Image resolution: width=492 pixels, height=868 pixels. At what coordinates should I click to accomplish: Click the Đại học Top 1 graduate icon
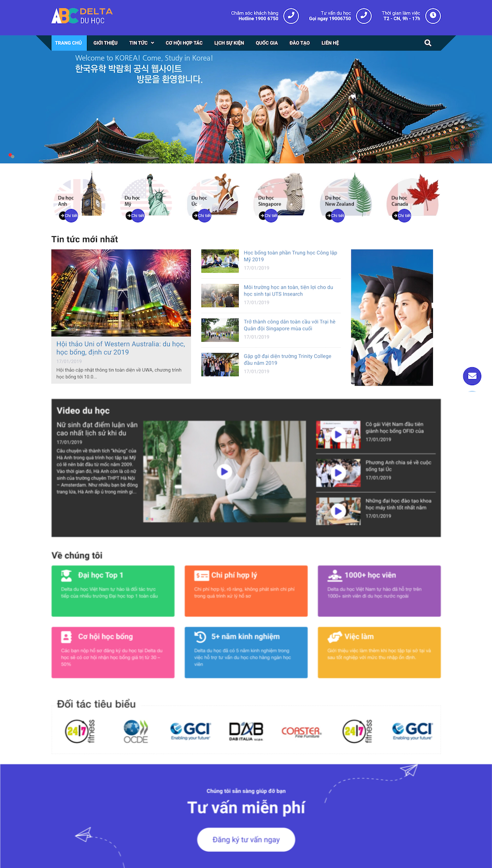tap(66, 575)
